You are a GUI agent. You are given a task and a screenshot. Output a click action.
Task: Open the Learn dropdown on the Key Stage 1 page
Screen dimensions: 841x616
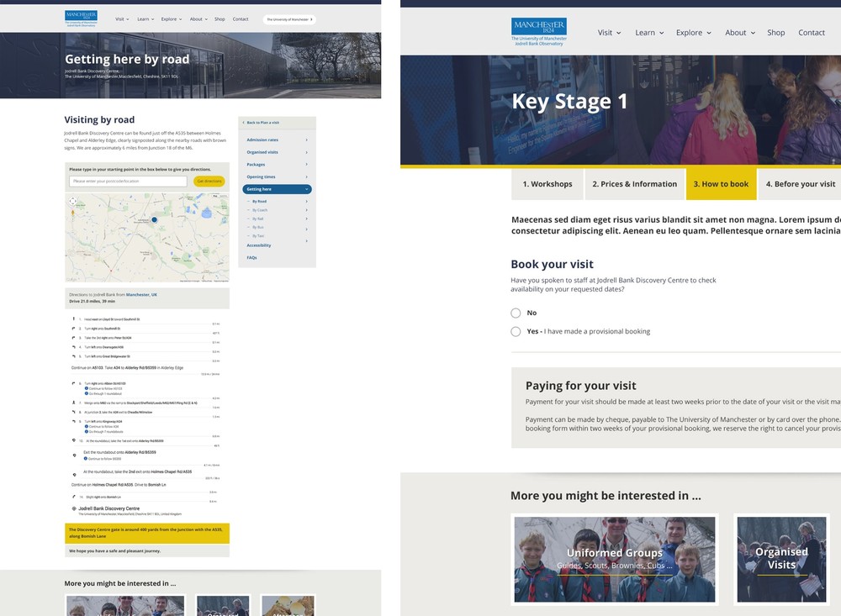tap(649, 33)
